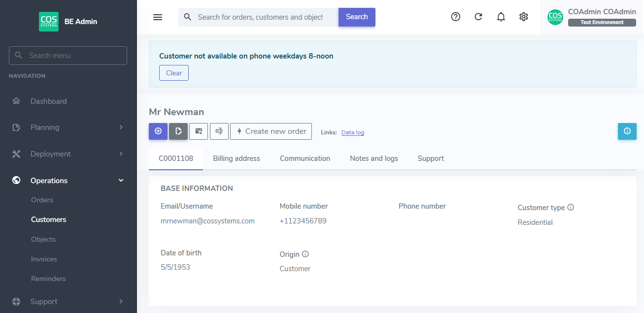Screen dimensions: 644x313
Task: Click the date of birth 5/5/1953
Action: 175,267
